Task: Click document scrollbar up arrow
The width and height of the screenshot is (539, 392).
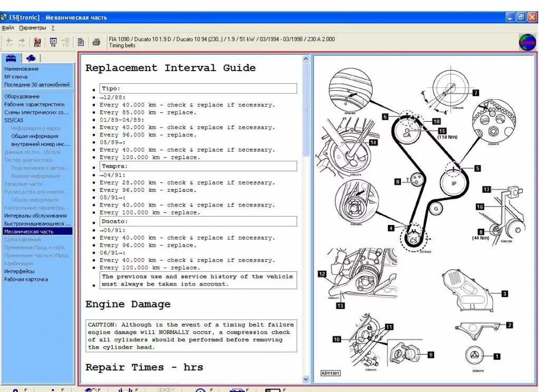Action: coord(306,59)
